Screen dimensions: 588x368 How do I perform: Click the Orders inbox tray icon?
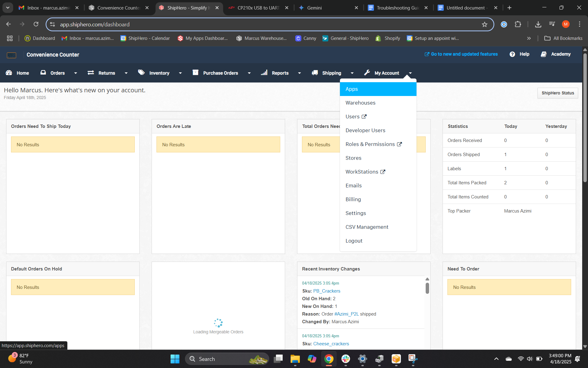43,72
